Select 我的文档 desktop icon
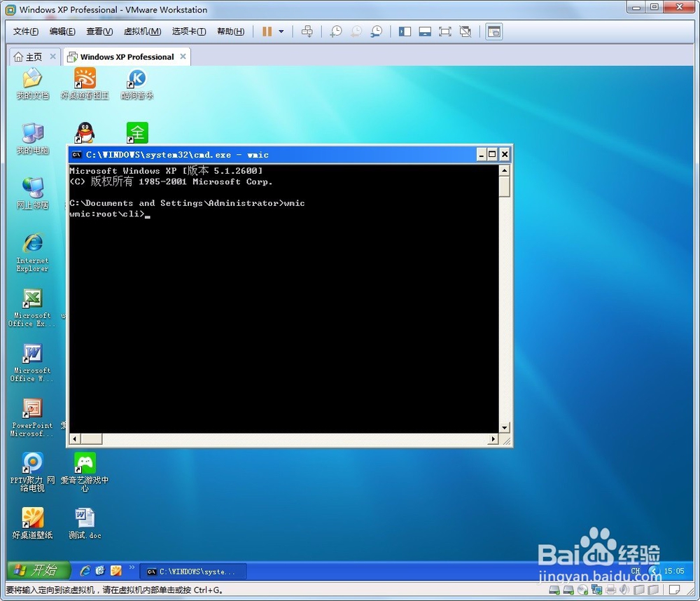 (32, 83)
